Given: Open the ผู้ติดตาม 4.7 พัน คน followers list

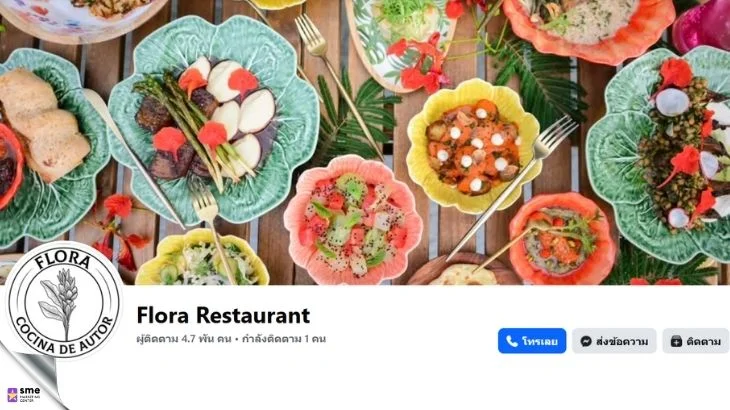Looking at the screenshot, I should 184,339.
